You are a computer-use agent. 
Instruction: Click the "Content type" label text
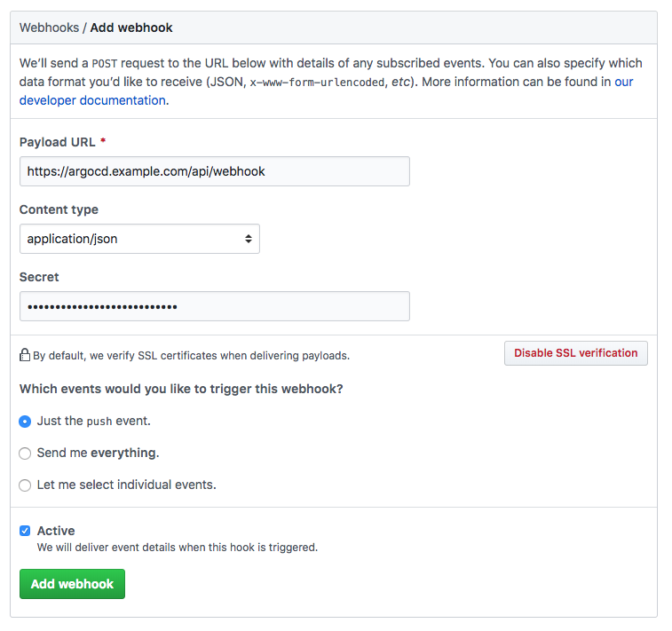[x=59, y=209]
